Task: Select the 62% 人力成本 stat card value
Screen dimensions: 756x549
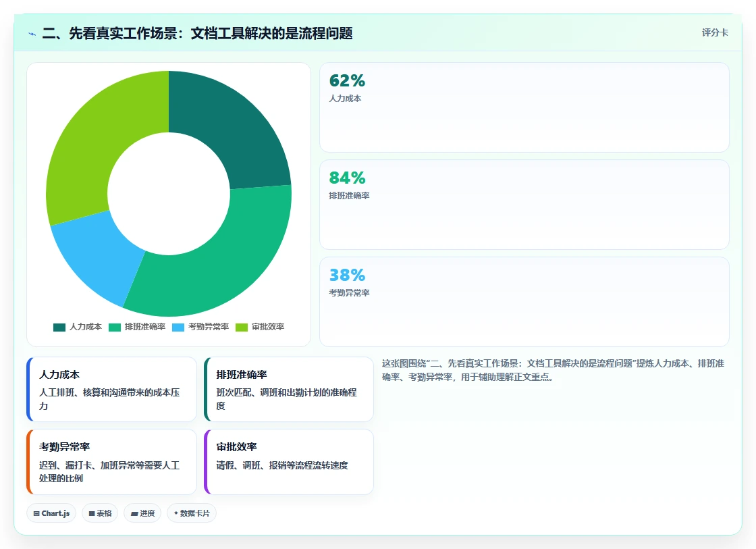Action: [347, 80]
